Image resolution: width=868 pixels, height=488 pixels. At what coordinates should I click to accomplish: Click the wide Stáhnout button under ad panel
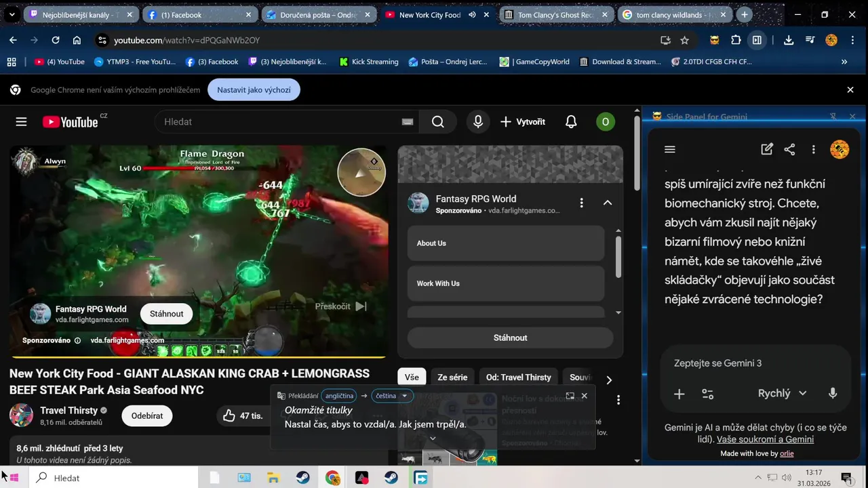[510, 338]
